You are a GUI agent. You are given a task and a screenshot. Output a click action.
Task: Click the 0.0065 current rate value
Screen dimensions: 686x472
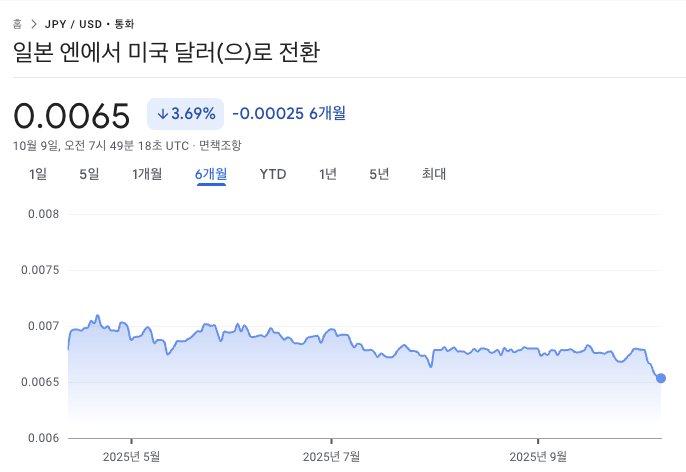pyautogui.click(x=72, y=116)
